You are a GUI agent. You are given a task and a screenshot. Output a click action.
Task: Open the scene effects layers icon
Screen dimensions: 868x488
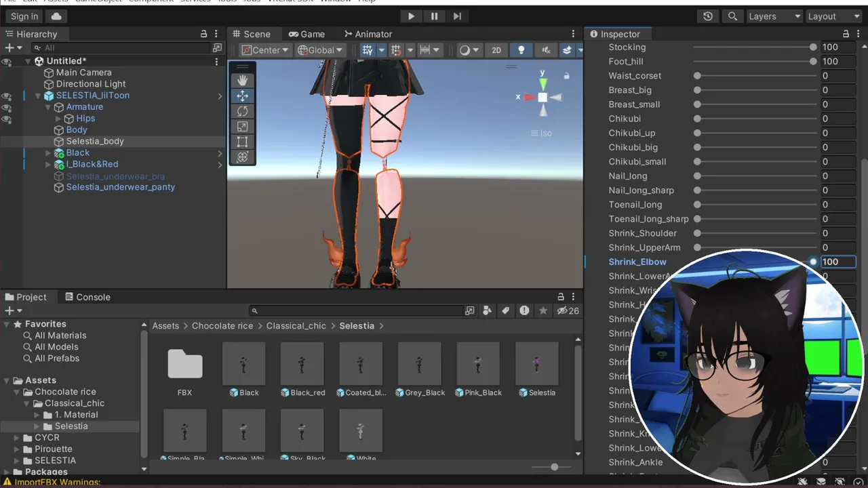[567, 50]
